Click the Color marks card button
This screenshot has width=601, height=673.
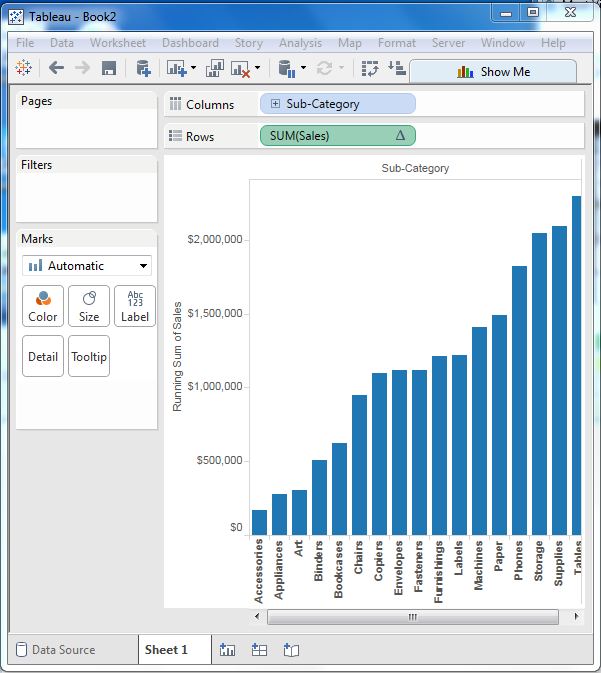pos(43,306)
